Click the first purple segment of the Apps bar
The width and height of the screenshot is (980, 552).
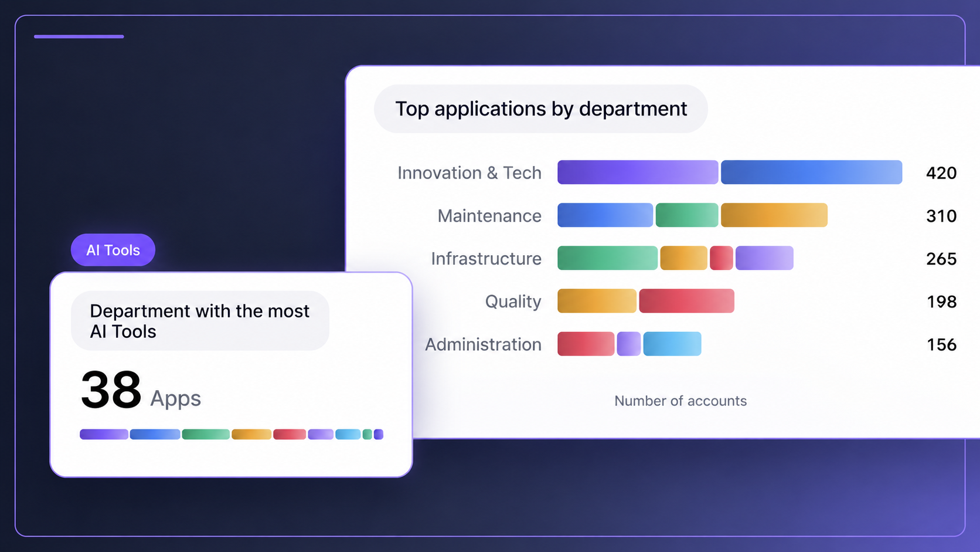point(104,434)
